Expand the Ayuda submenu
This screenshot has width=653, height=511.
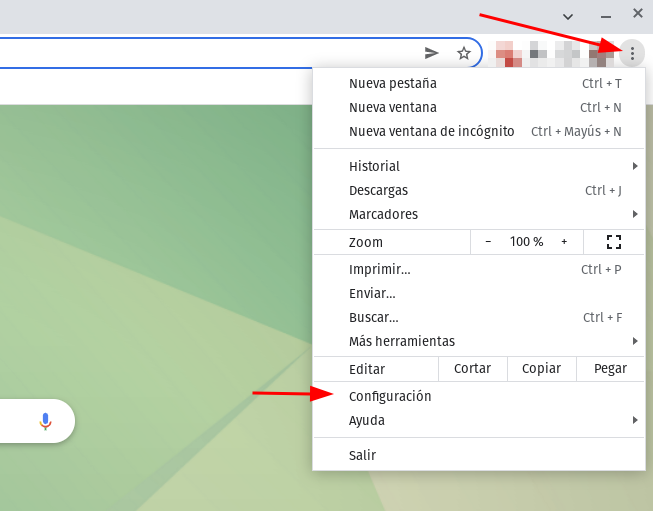coord(478,421)
